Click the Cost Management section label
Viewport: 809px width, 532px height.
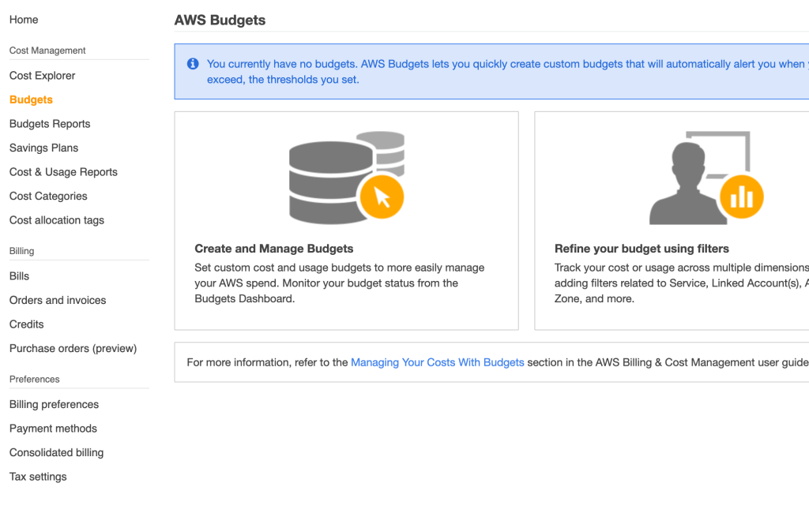pos(47,51)
